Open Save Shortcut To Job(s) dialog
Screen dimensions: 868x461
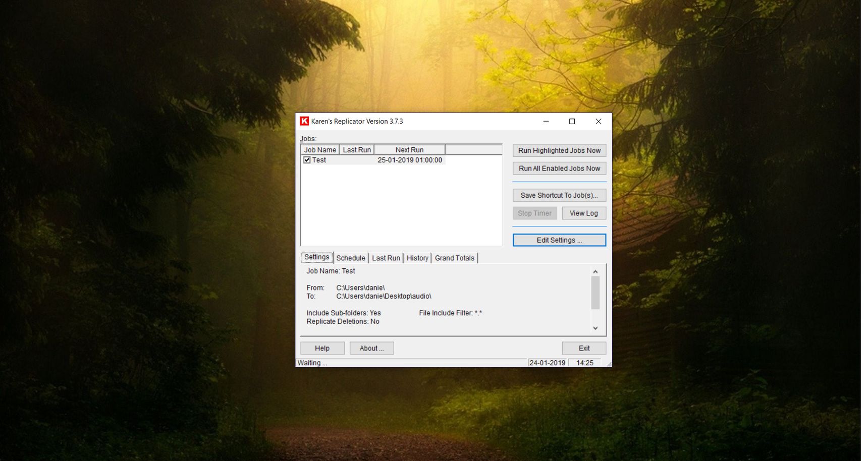(559, 195)
